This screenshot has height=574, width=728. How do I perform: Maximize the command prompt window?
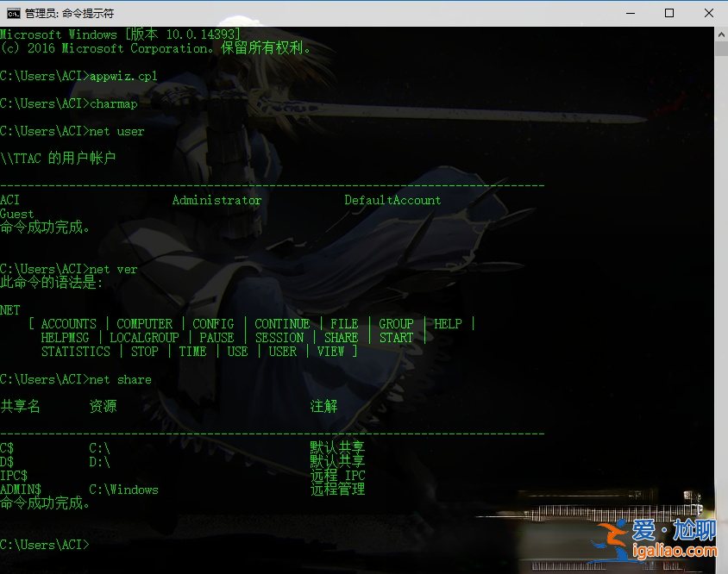pos(668,13)
